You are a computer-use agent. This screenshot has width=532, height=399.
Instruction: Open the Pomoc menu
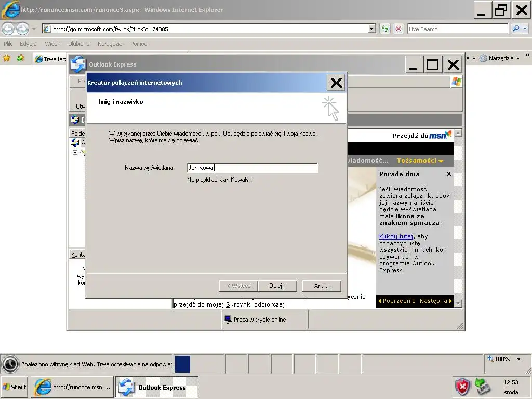coord(138,44)
